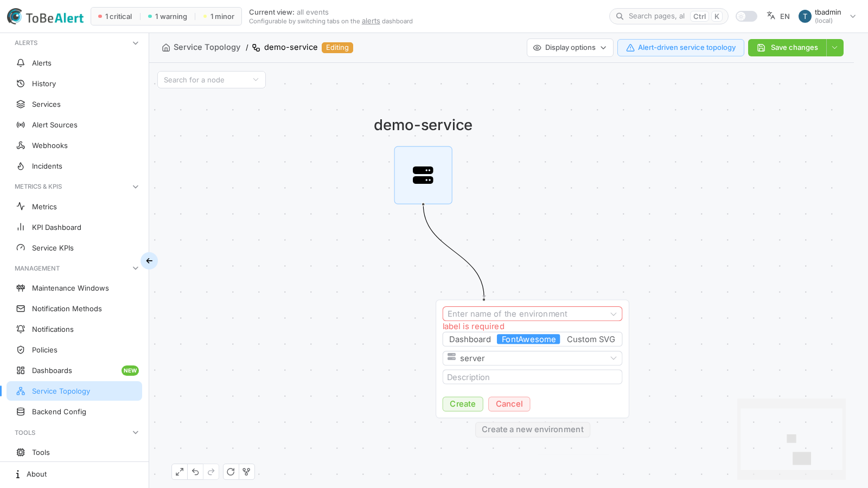Click the fit-to-screen expand icon
This screenshot has height=488, width=868.
pos(180,472)
